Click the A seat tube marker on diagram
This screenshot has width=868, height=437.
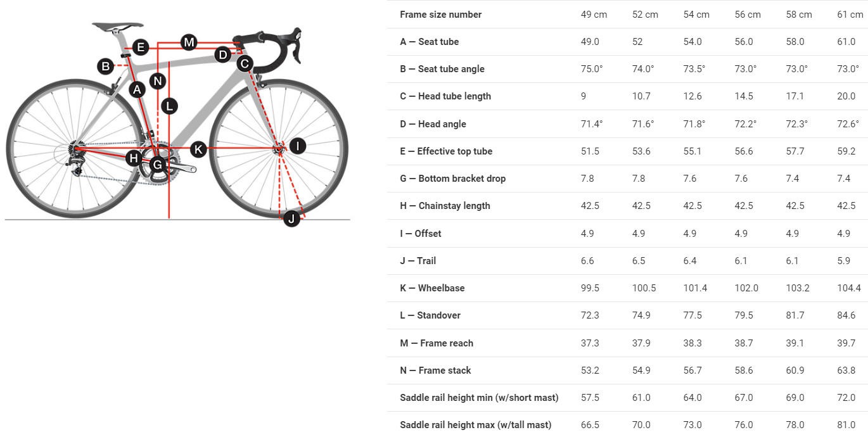point(137,90)
